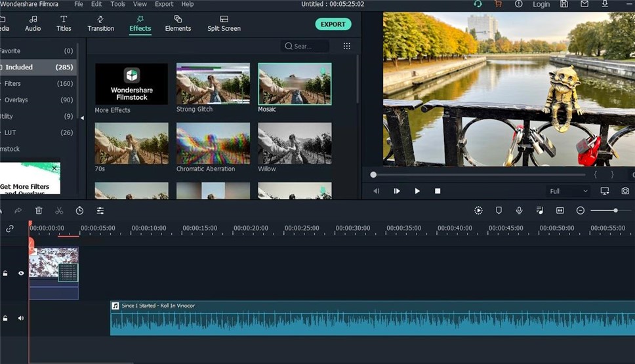
Task: Click the save project icon
Action: click(563, 4)
